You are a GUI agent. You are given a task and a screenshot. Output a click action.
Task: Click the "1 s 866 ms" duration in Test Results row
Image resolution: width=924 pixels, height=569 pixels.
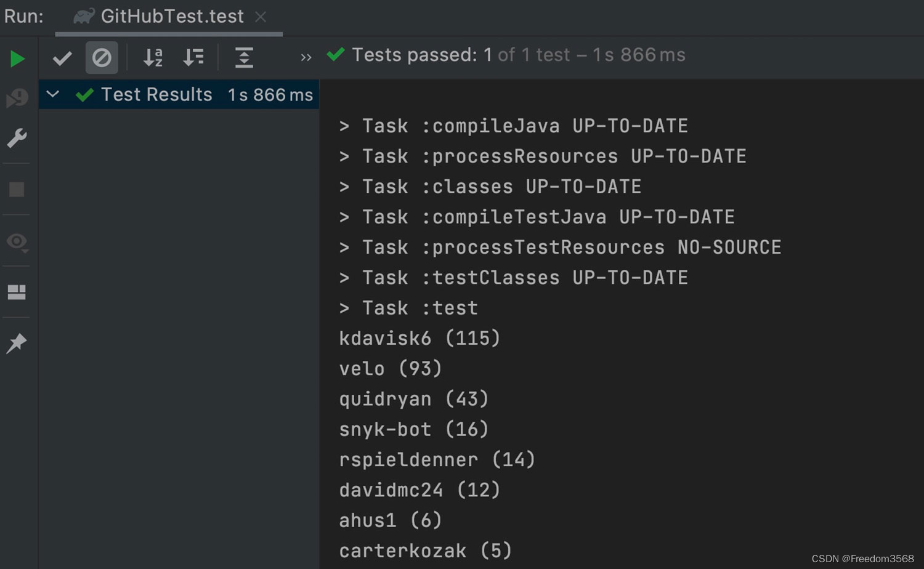(270, 95)
